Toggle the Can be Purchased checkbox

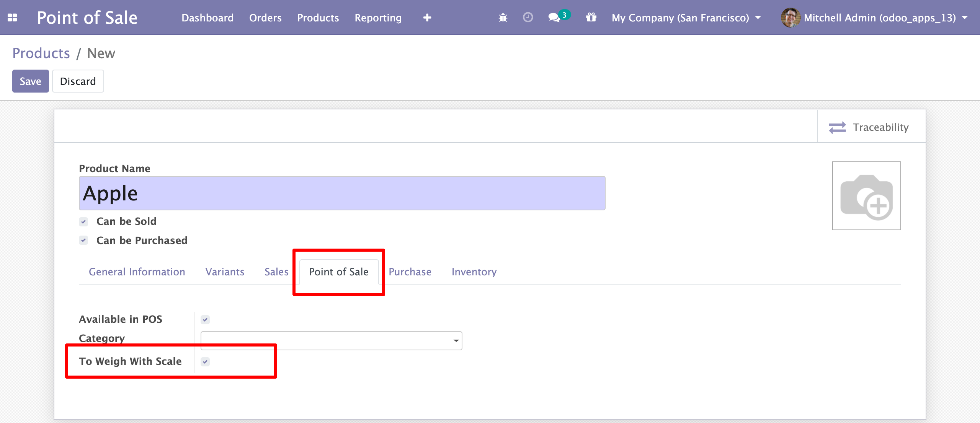[x=83, y=241]
